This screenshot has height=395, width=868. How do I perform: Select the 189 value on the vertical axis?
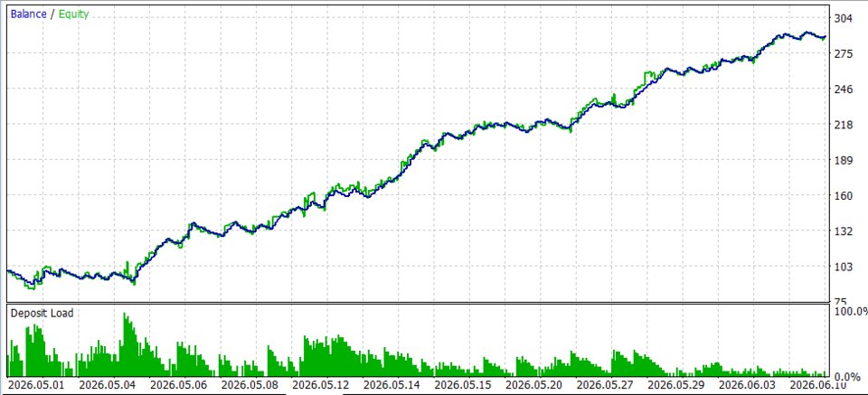pyautogui.click(x=843, y=160)
